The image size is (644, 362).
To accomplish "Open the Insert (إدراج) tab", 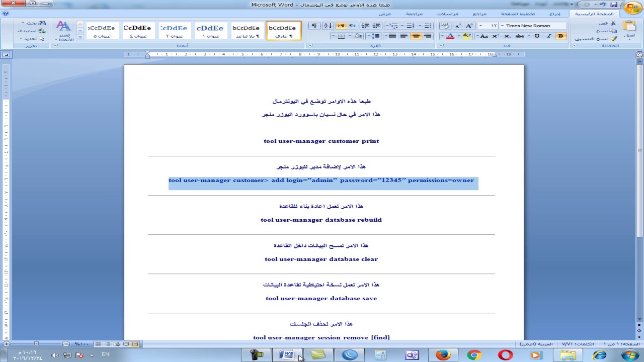I will click(x=554, y=14).
